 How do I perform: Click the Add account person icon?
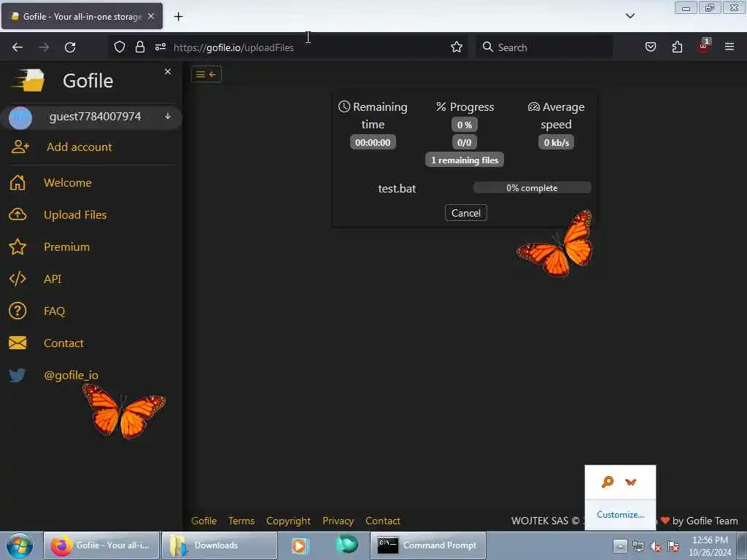20,147
